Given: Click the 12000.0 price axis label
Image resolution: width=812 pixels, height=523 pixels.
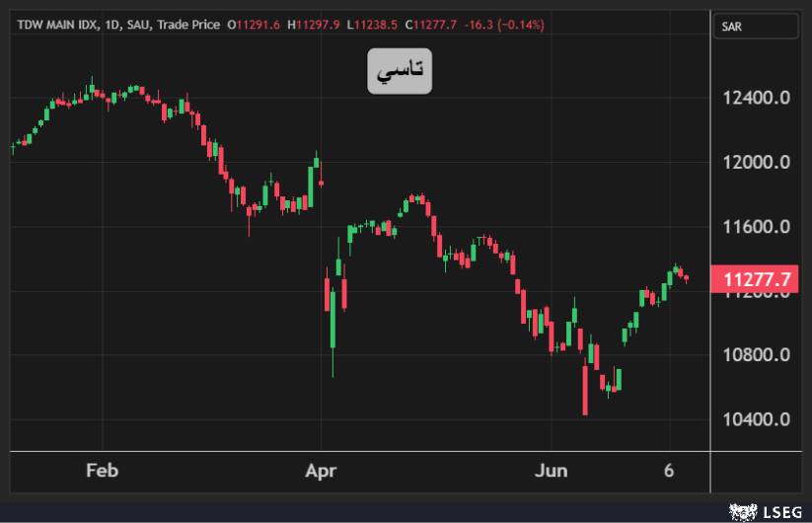Looking at the screenshot, I should click(x=757, y=163).
